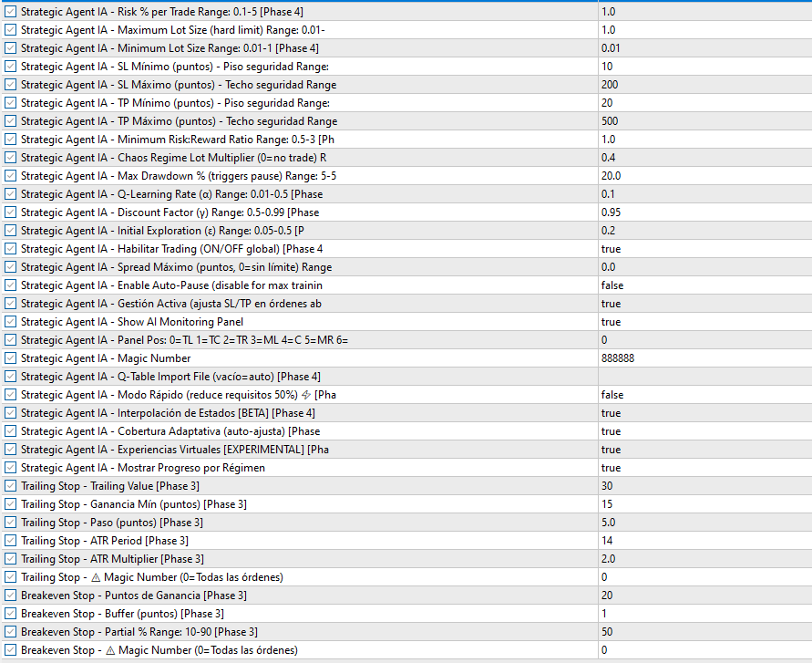Screen dimensions: 812x663
Task: Toggle the Experiencias Virtuales checkbox
Action: (x=10, y=450)
